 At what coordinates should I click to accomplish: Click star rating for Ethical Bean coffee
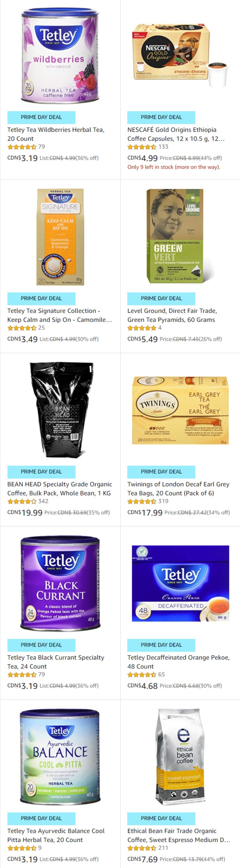pyautogui.click(x=142, y=848)
